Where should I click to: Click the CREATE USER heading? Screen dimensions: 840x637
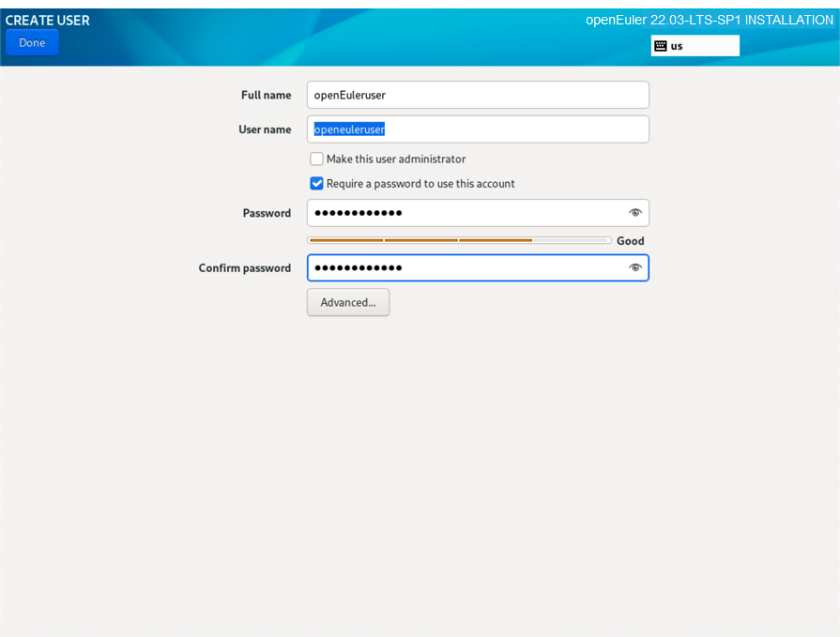click(x=48, y=20)
